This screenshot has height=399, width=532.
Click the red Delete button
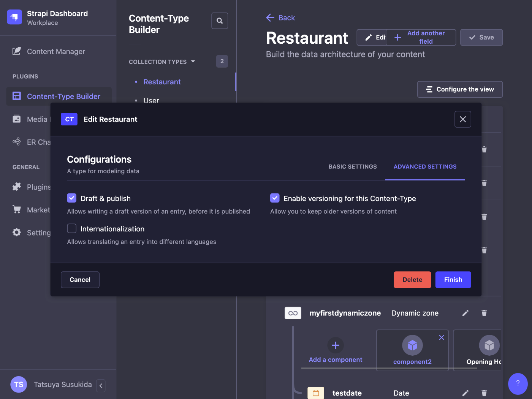click(x=412, y=280)
